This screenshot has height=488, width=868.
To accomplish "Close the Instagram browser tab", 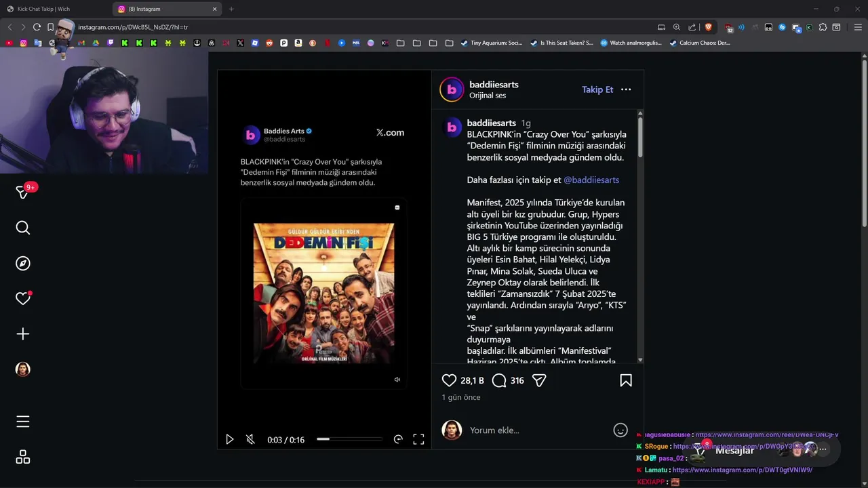I will pos(215,9).
